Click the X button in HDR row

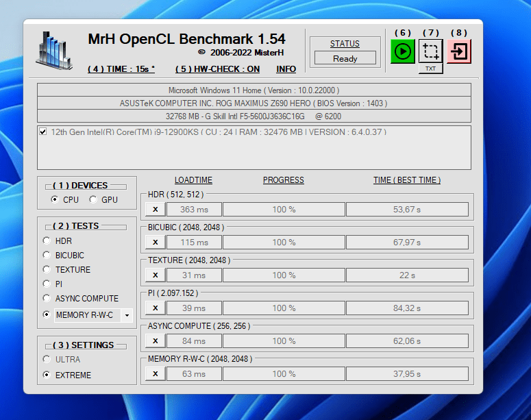[x=156, y=210]
